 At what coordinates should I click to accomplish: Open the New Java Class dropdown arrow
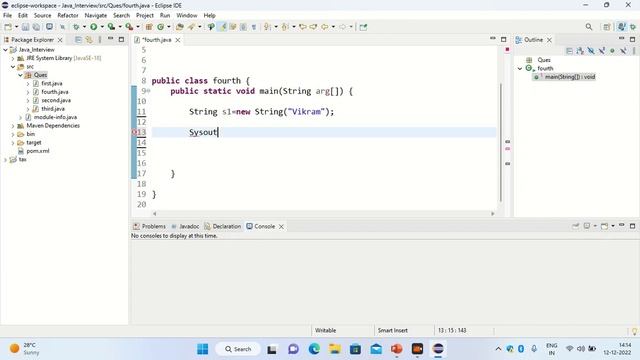pyautogui.click(x=169, y=27)
